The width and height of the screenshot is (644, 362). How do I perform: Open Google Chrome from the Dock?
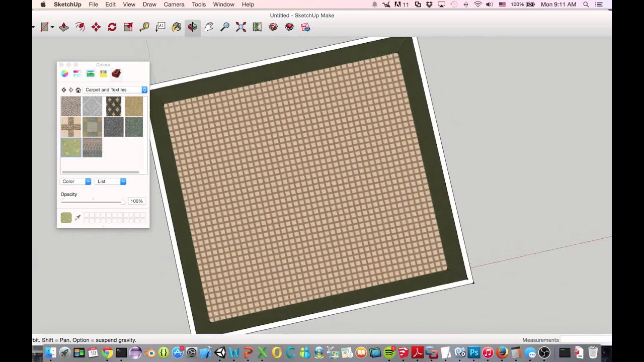click(107, 353)
